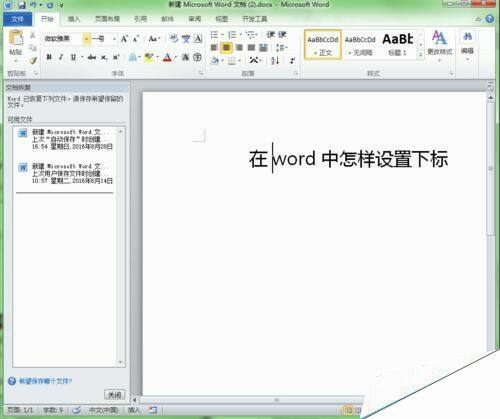Click the Align Text Left icon
This screenshot has height=419, width=500.
[x=214, y=48]
